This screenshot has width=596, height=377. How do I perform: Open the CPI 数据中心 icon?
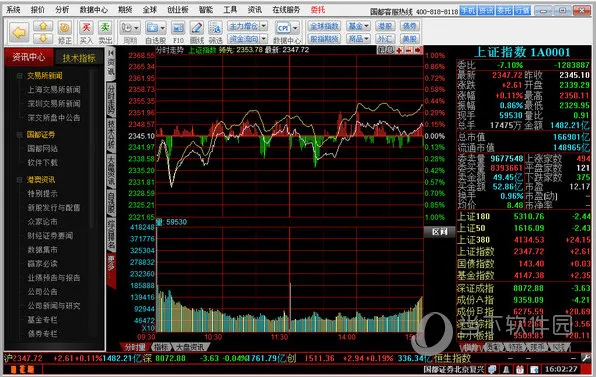283,28
